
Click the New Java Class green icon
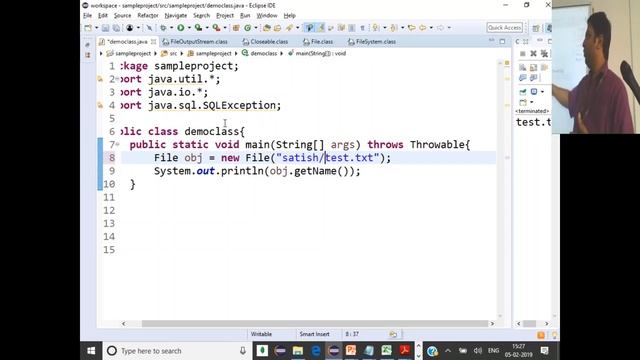click(x=247, y=28)
